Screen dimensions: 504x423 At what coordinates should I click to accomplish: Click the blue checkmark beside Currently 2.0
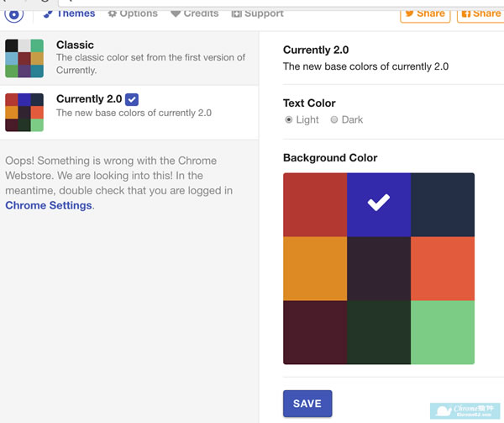[132, 99]
